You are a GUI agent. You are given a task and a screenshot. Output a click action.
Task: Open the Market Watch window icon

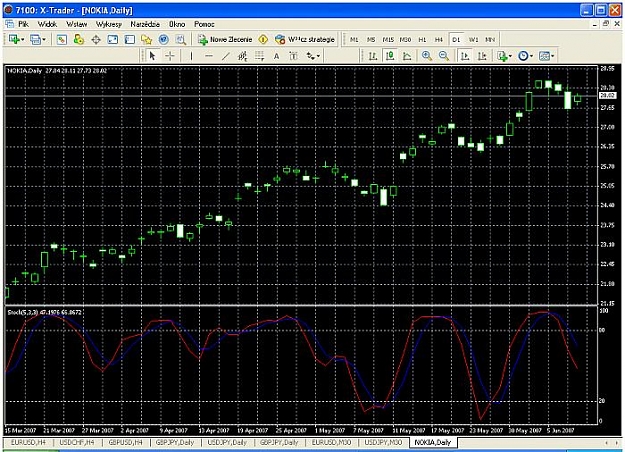[61, 39]
